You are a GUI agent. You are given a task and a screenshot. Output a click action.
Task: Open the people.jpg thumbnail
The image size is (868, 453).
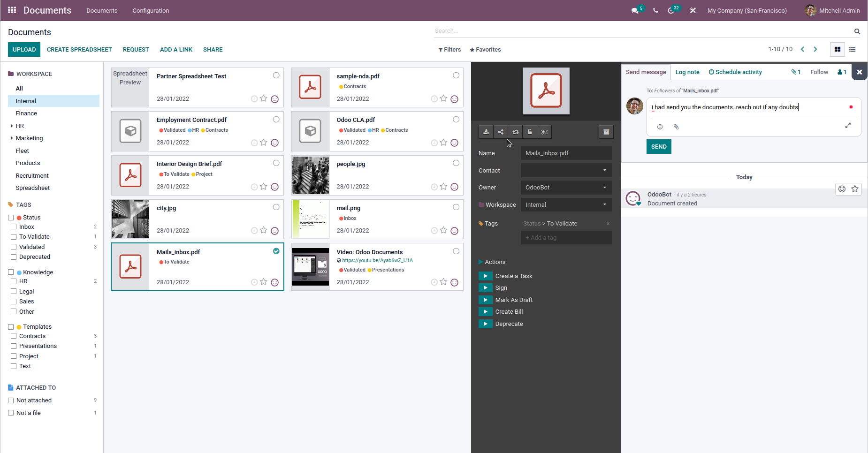311,175
